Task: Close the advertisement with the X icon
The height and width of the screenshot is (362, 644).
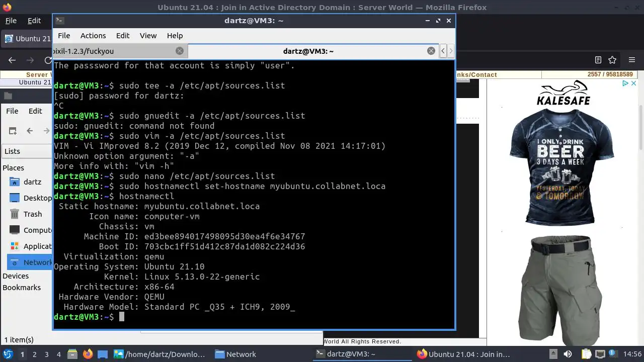Action: tap(633, 83)
